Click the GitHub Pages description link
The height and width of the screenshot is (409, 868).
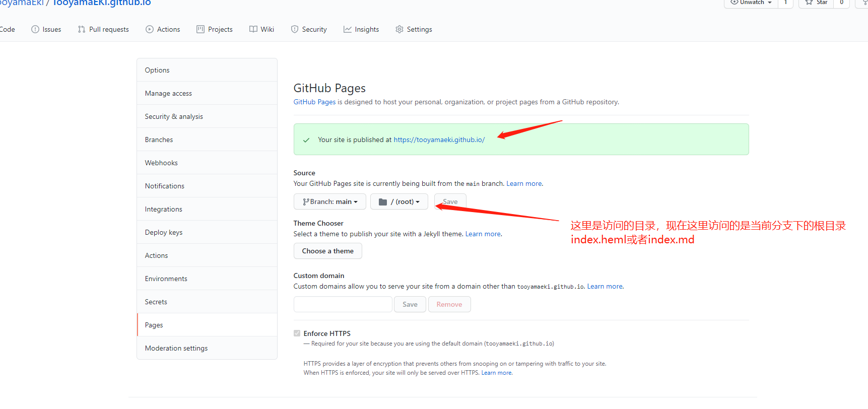pyautogui.click(x=314, y=102)
